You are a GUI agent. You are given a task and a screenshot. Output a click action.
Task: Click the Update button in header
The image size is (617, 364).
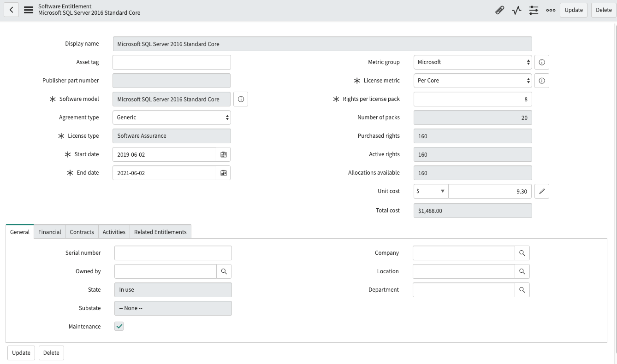(574, 10)
